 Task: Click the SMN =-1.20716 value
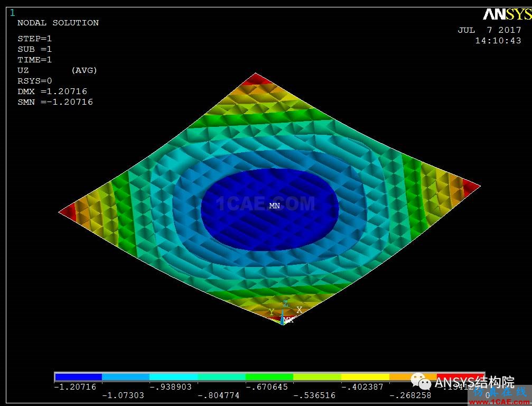coord(55,102)
